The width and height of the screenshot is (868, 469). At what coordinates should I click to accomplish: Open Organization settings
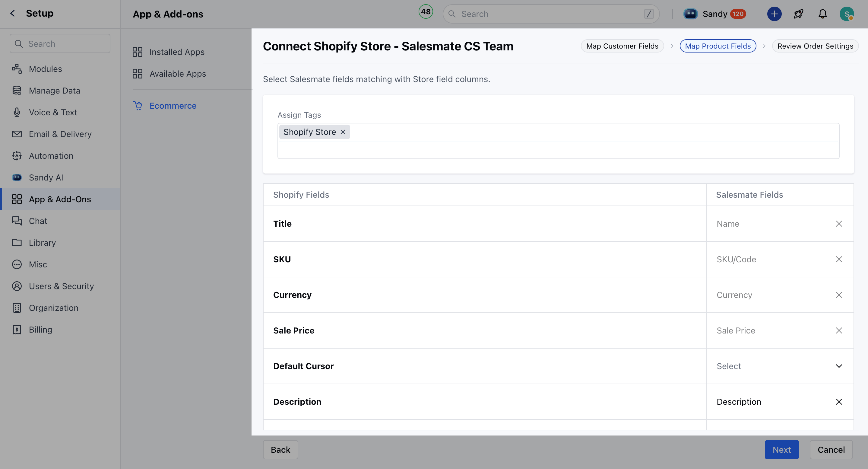(54, 308)
